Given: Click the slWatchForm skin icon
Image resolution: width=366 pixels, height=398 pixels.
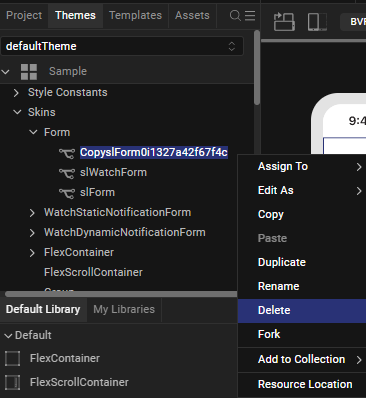Looking at the screenshot, I should [67, 173].
